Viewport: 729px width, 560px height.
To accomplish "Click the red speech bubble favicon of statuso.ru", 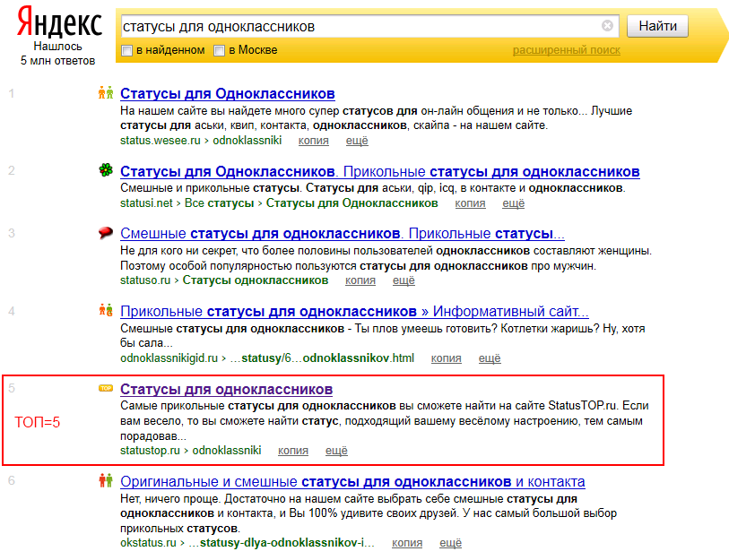I will click(x=106, y=232).
